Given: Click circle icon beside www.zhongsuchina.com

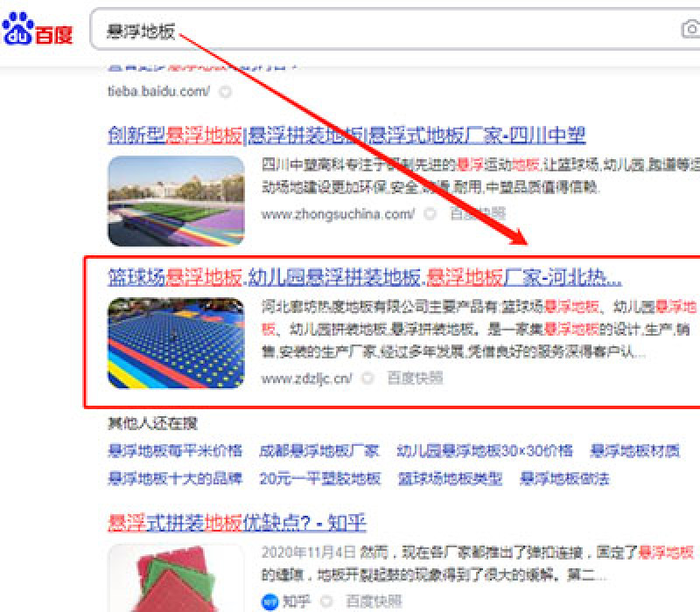Looking at the screenshot, I should (430, 214).
